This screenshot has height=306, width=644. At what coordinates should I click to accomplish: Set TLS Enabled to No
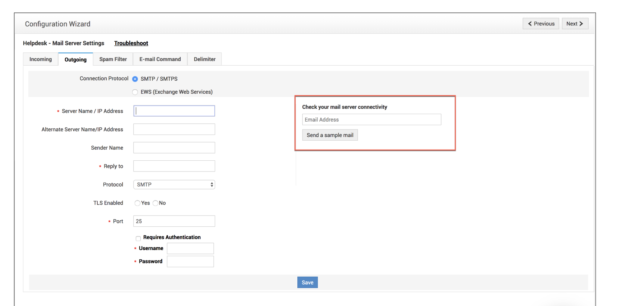[156, 203]
